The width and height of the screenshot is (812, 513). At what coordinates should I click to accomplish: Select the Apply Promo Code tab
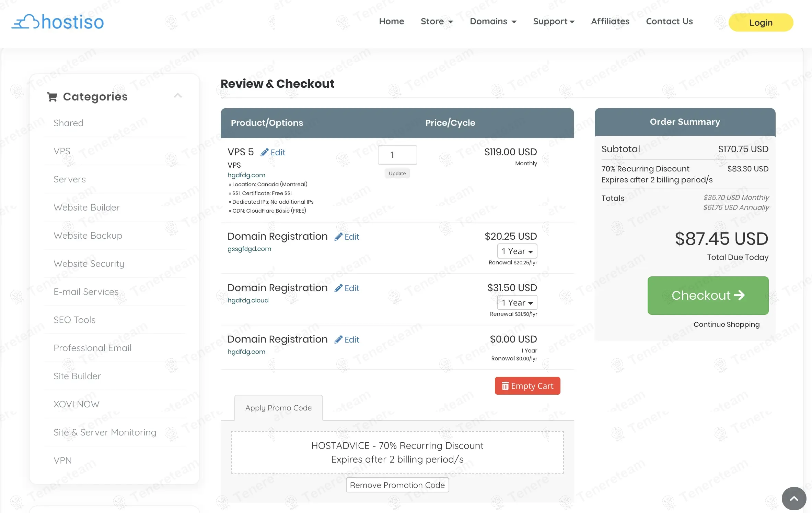pos(278,408)
